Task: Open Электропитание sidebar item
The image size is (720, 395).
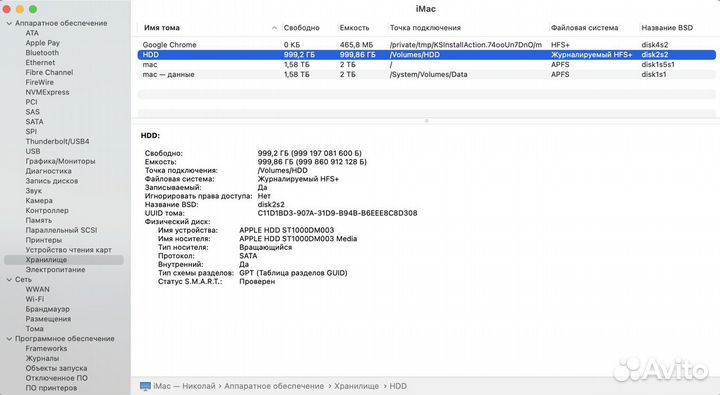Action: 56,270
